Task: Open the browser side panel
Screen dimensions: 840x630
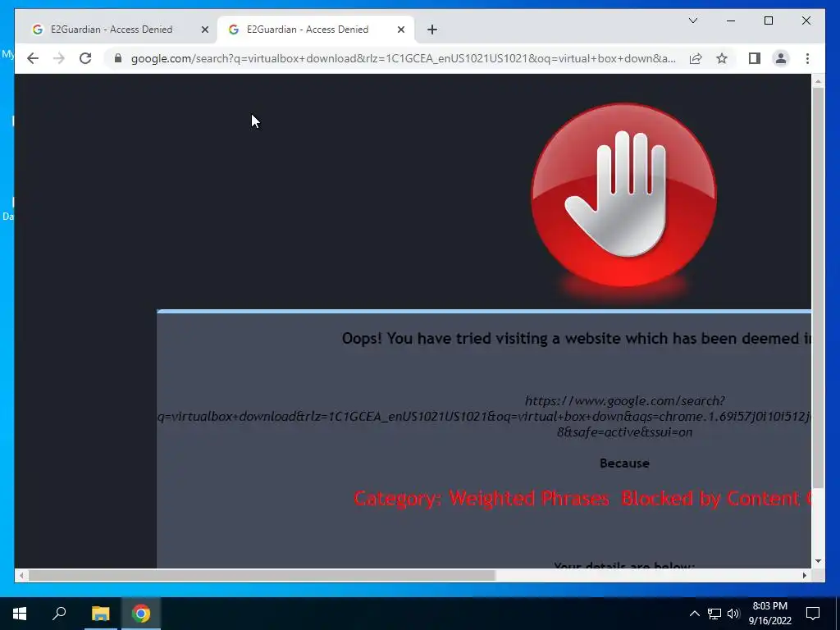Action: (755, 58)
